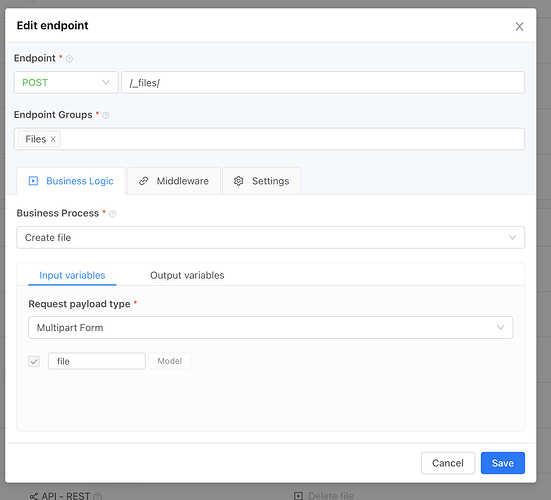The width and height of the screenshot is (551, 500).
Task: Click the Model type button
Action: point(170,361)
